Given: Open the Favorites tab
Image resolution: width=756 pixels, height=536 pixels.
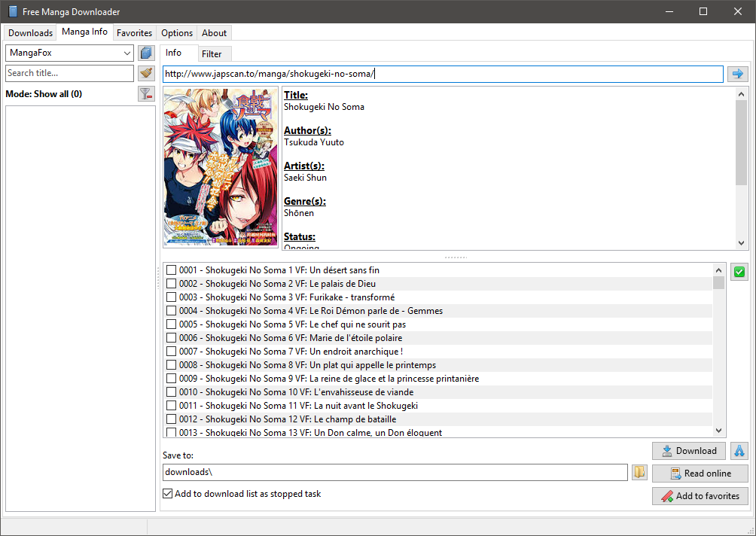Looking at the screenshot, I should tap(134, 33).
